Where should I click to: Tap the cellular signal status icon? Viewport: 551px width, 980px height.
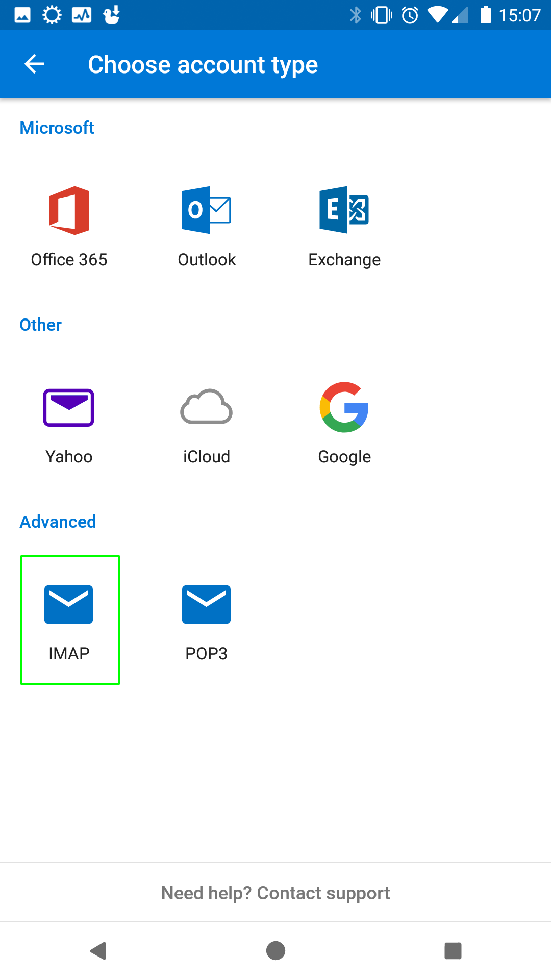(460, 15)
